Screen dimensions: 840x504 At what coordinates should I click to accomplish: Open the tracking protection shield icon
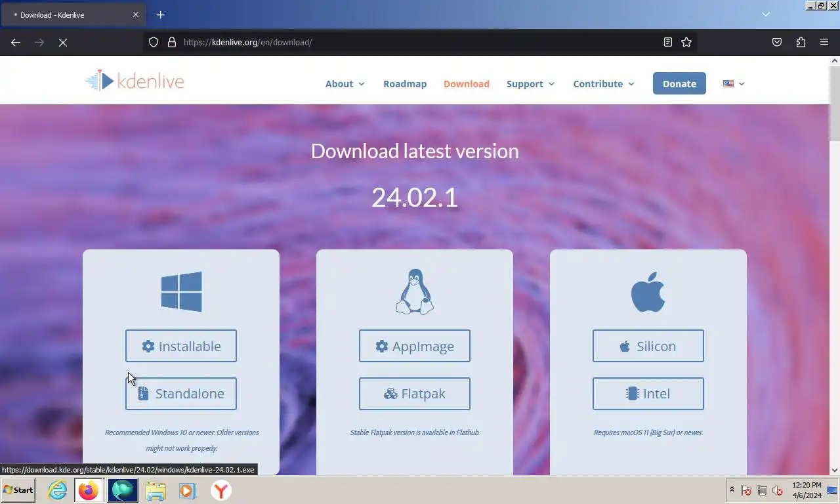pos(154,42)
